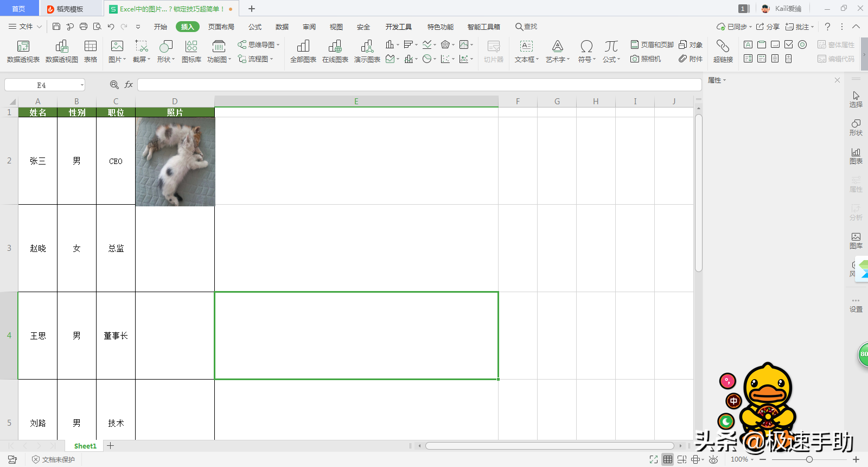Open the gallery (图库) sidebar panel
868x467 pixels.
856,241
